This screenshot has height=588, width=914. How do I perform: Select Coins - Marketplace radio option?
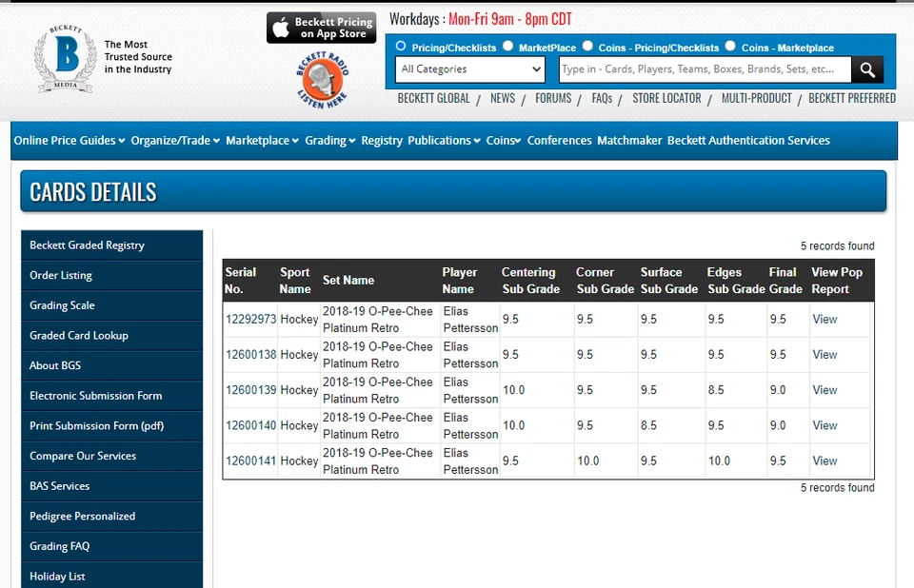(x=730, y=46)
